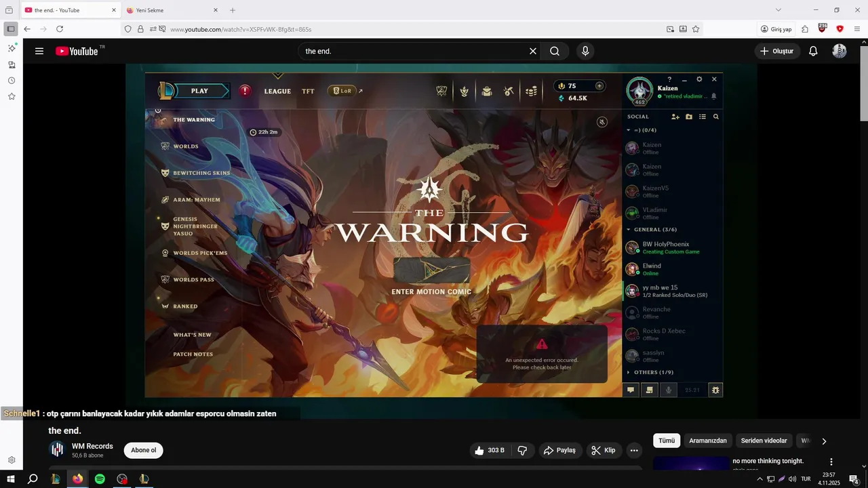
Task: Open the sidebar bookmarks star icon
Action: pos(12,96)
